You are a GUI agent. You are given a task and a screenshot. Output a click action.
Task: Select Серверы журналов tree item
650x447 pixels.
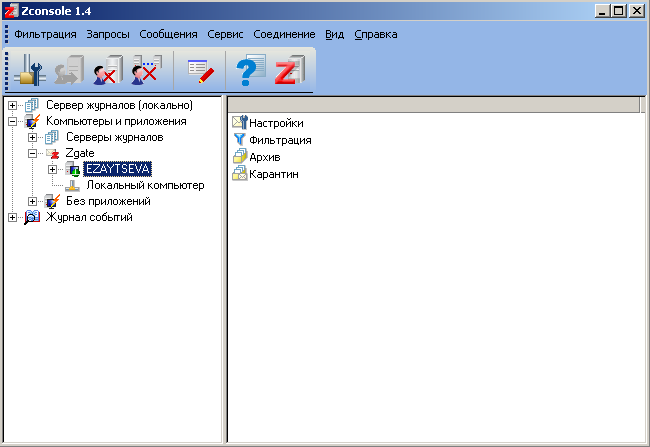pyautogui.click(x=114, y=137)
